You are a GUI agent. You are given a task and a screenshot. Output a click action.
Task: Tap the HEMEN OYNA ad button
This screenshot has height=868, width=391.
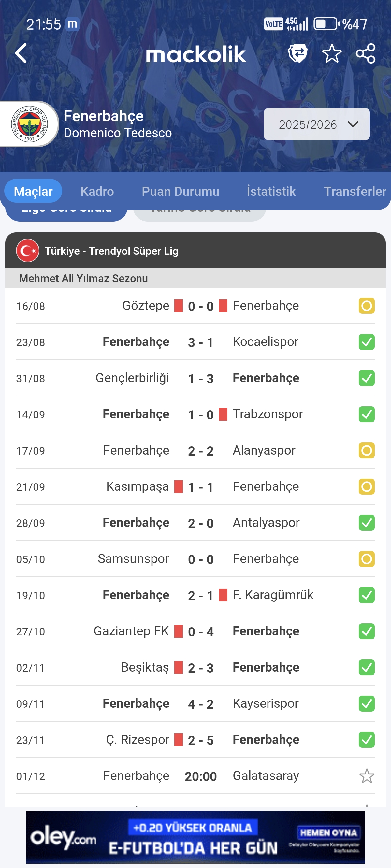328,832
